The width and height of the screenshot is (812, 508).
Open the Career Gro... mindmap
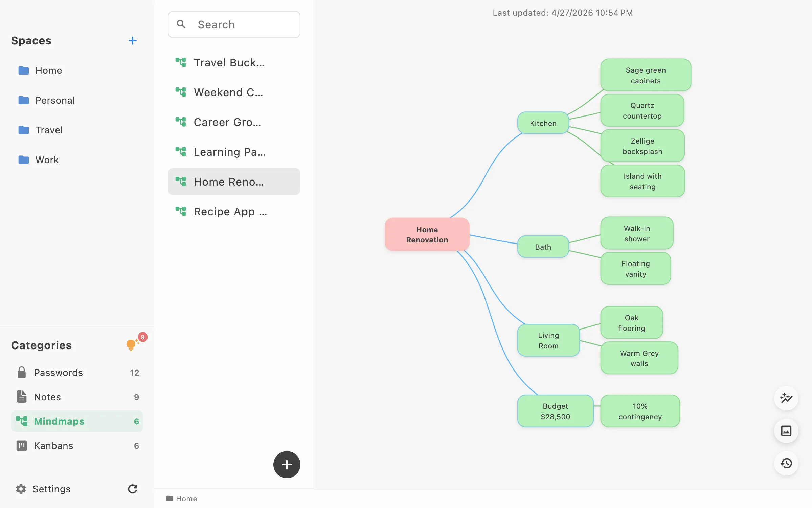pyautogui.click(x=234, y=122)
